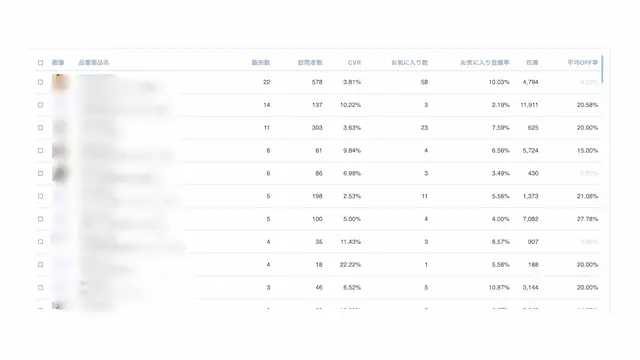The height and width of the screenshot is (360, 640).
Task: Click the blurred product name in the first row
Action: (118, 82)
